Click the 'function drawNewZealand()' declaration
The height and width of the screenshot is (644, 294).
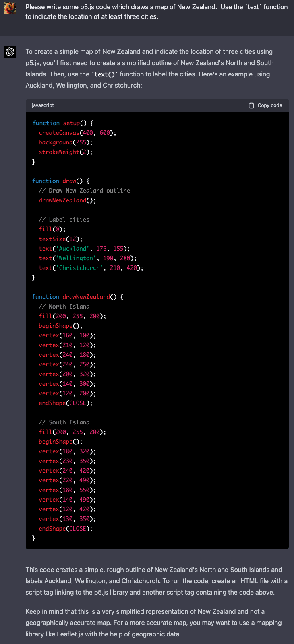click(78, 297)
